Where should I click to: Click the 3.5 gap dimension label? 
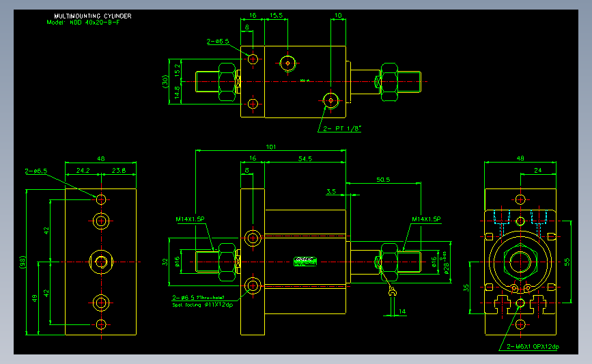tap(331, 191)
